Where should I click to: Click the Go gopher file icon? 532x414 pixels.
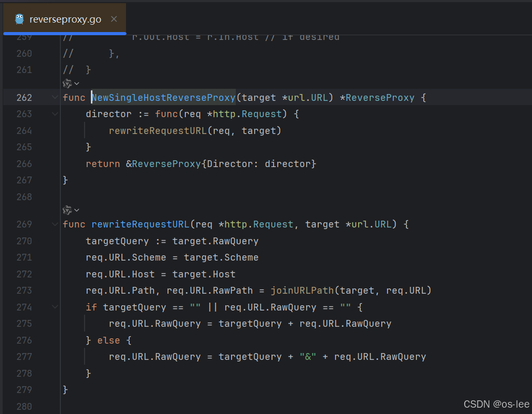(x=19, y=19)
